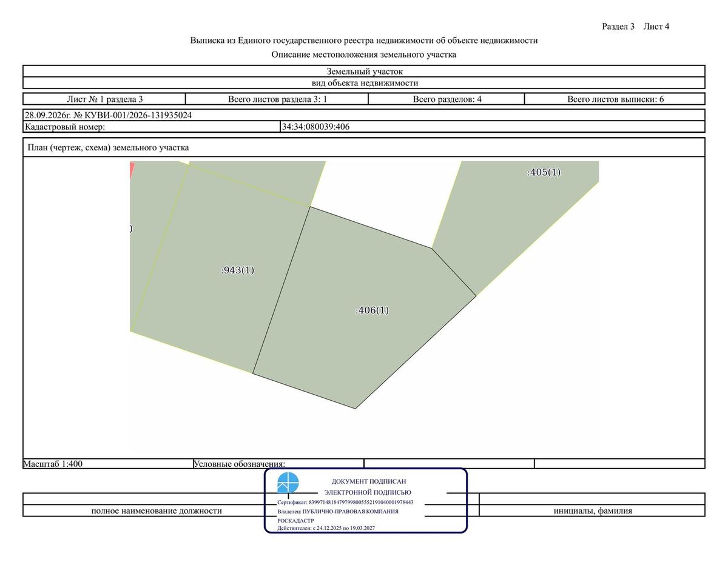Click the "Лист 4" header text
Viewport: 728px width, 562px height.
[656, 27]
